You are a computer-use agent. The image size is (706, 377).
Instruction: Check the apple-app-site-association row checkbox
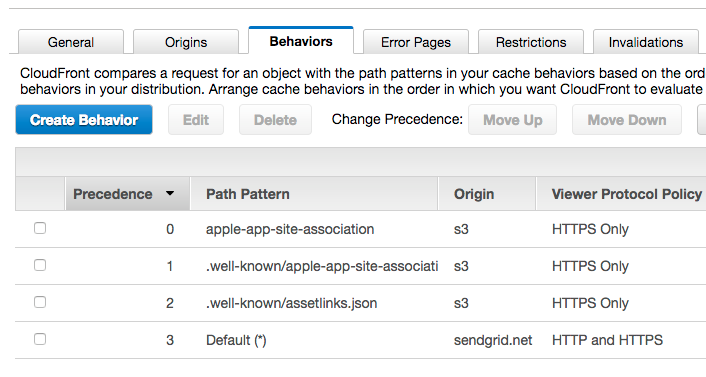[40, 228]
